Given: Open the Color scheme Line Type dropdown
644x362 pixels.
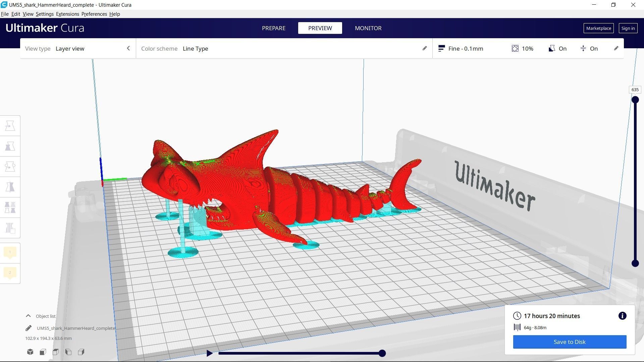Looking at the screenshot, I should pyautogui.click(x=284, y=49).
